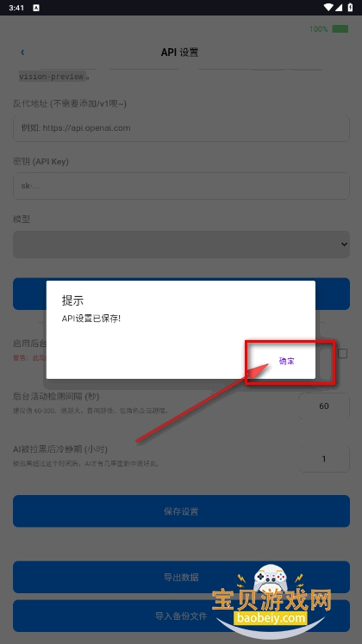
Task: Tap the 确定 confirm button in dialog
Action: coord(286,361)
